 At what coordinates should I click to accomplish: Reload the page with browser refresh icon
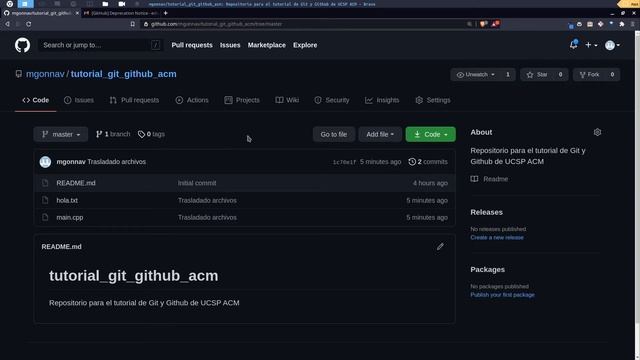coord(29,24)
